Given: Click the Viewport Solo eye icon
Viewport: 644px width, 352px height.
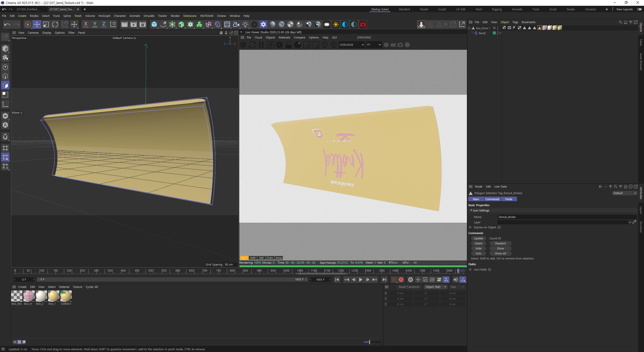Looking at the screenshot, I should pos(5,116).
